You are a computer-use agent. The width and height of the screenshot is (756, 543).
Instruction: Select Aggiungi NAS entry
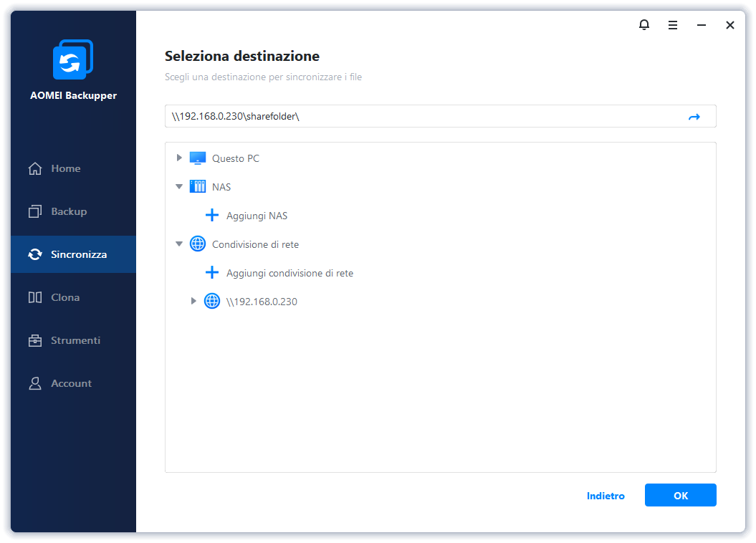pos(257,216)
